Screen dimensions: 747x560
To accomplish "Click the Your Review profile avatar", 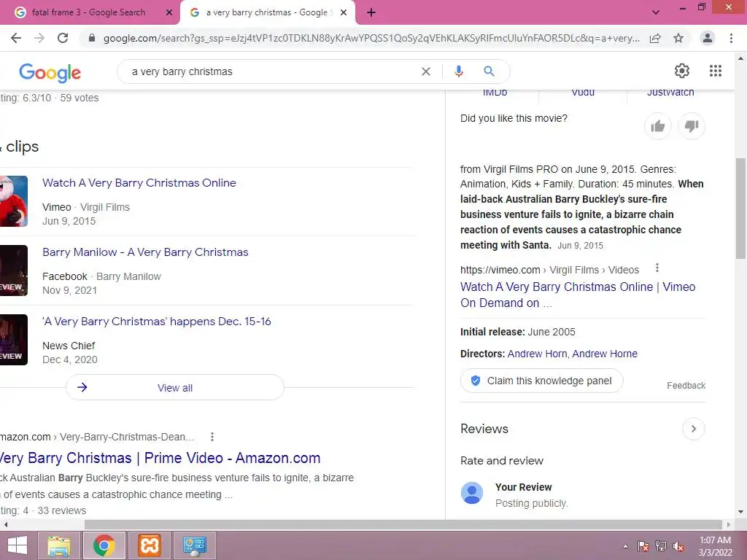I will pos(472,493).
